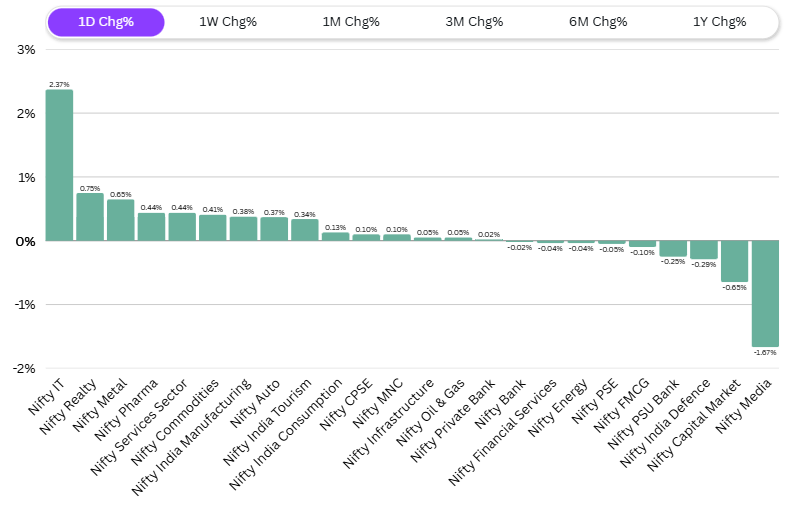Viewport: 797px width, 505px height.
Task: Click the Nifty Infrastructure axis label
Action: [388, 423]
